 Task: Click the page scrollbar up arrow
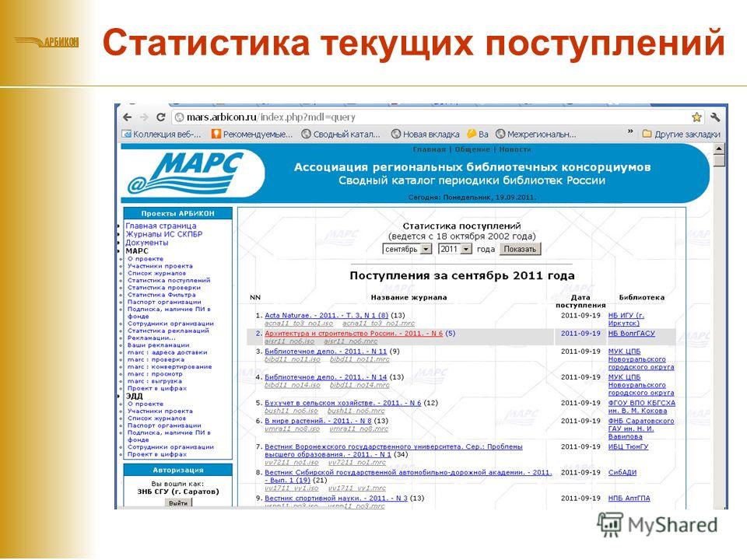pyautogui.click(x=719, y=149)
